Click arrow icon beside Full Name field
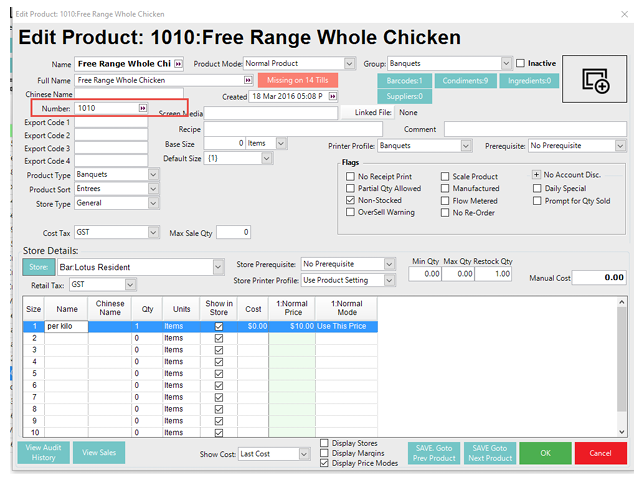This screenshot has width=644, height=480. pyautogui.click(x=247, y=80)
